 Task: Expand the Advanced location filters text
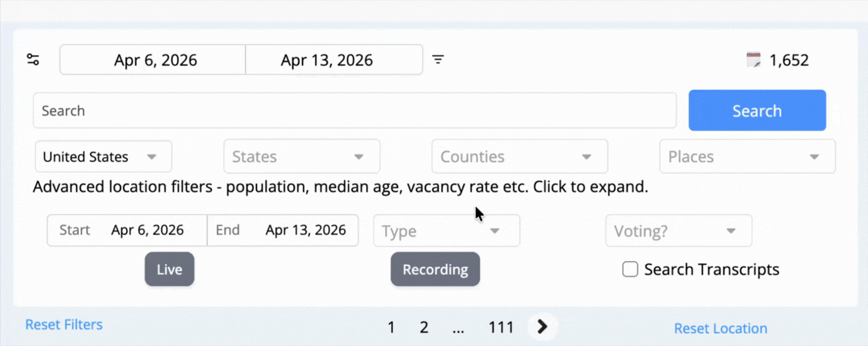click(340, 187)
